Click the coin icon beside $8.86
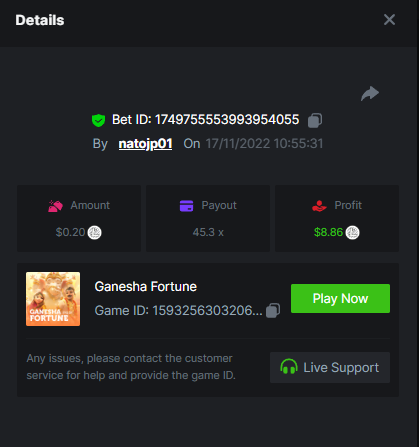 [x=352, y=232]
